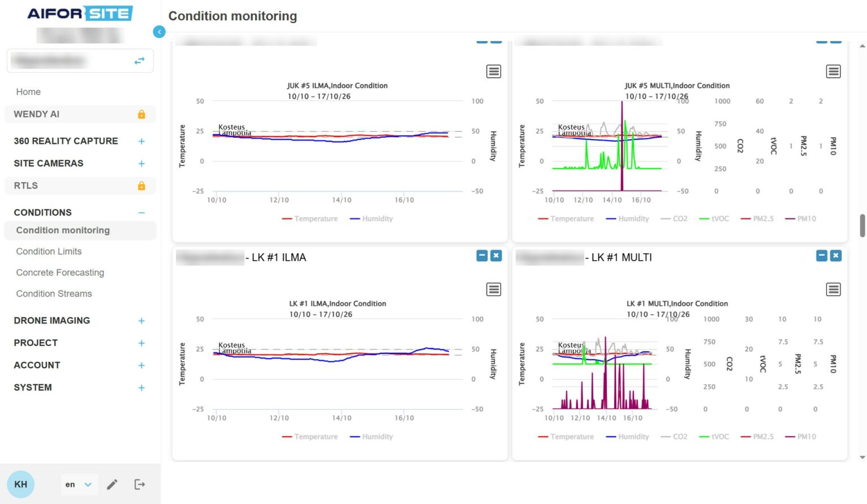Toggle PM2.5 series in LK #1 MULTI legend
This screenshot has height=504, width=867.
757,437
